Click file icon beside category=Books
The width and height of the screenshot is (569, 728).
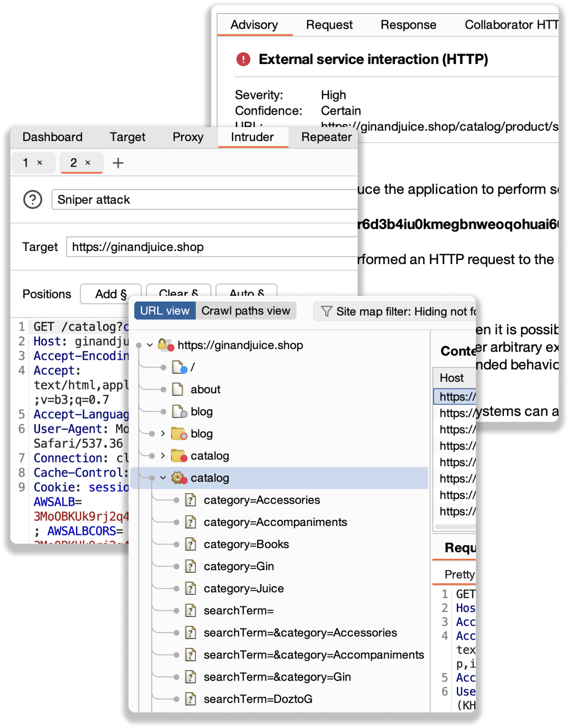coord(191,544)
